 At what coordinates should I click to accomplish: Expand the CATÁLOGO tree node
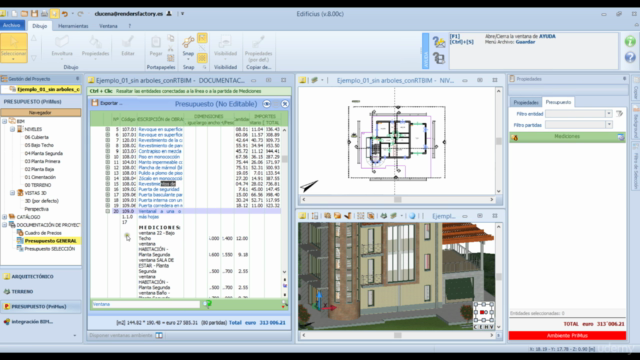coord(4,217)
